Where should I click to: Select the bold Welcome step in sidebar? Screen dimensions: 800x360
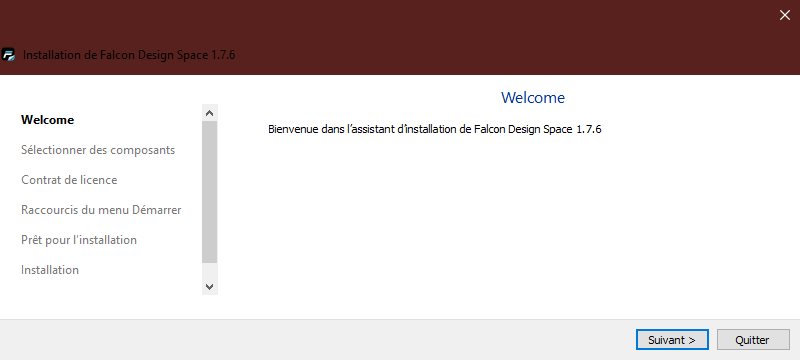(x=47, y=120)
